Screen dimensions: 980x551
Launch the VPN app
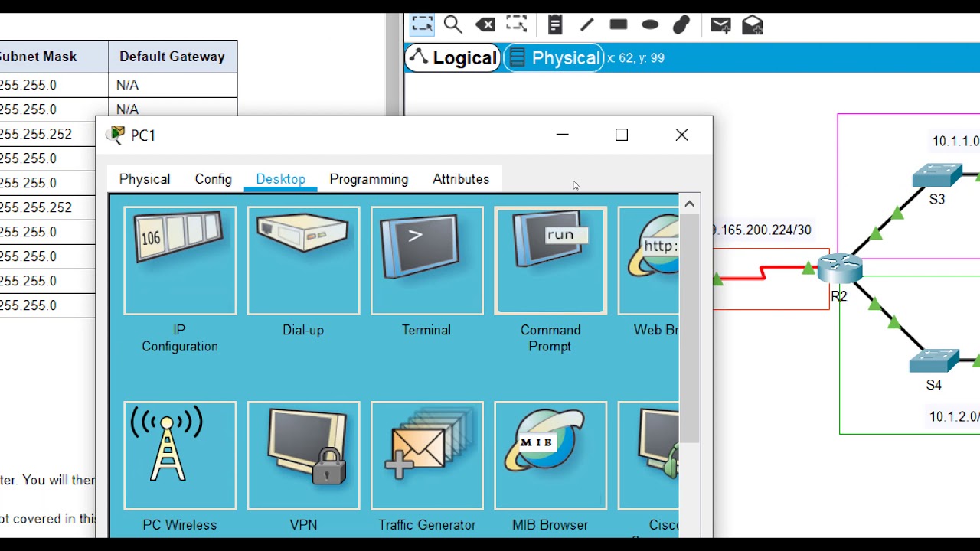(303, 456)
